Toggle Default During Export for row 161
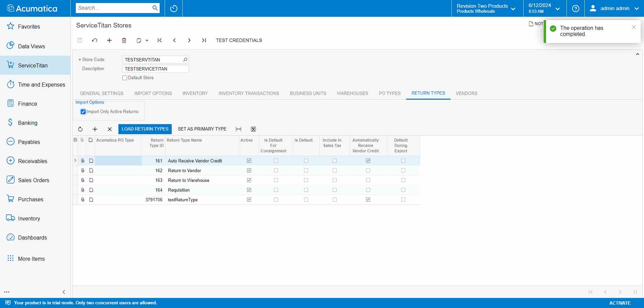 [403, 161]
